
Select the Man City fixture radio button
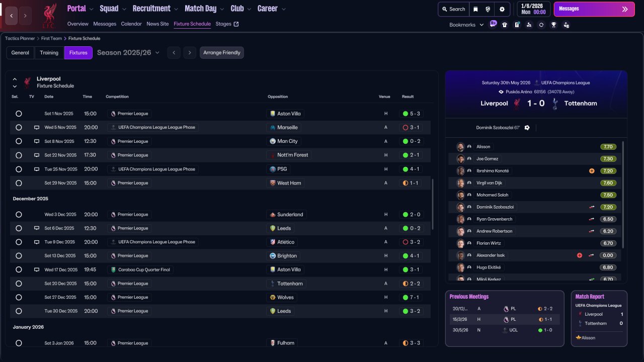(19, 141)
